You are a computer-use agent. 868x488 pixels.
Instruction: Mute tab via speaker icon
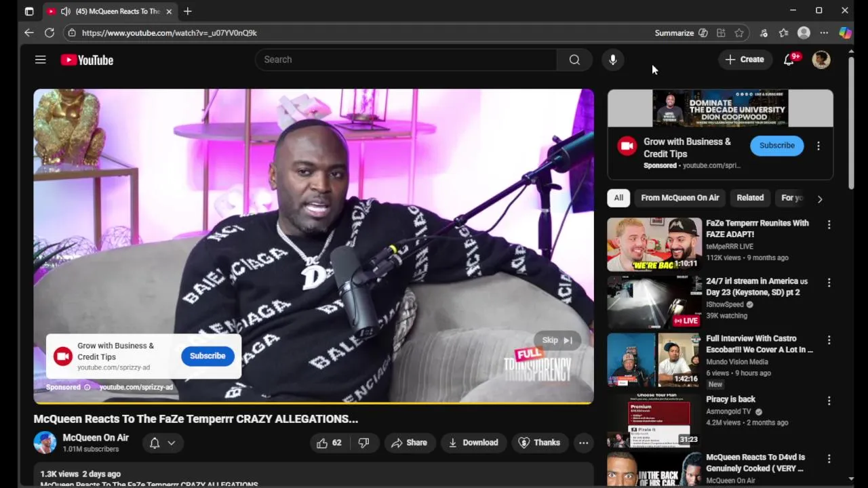click(66, 12)
